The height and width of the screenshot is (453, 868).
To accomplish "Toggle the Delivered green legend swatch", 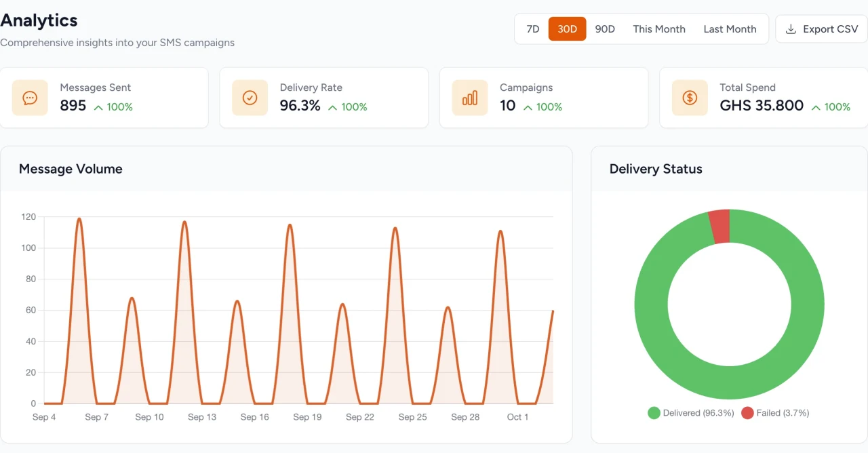I will [654, 413].
